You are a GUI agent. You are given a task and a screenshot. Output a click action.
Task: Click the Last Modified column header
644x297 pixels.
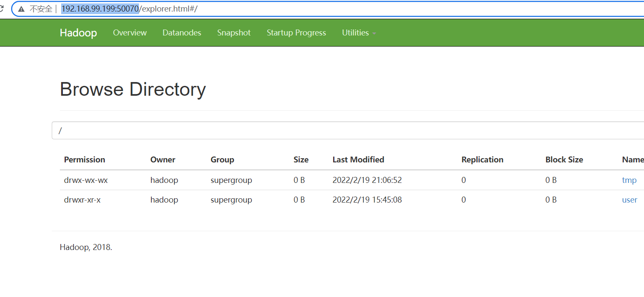click(358, 160)
